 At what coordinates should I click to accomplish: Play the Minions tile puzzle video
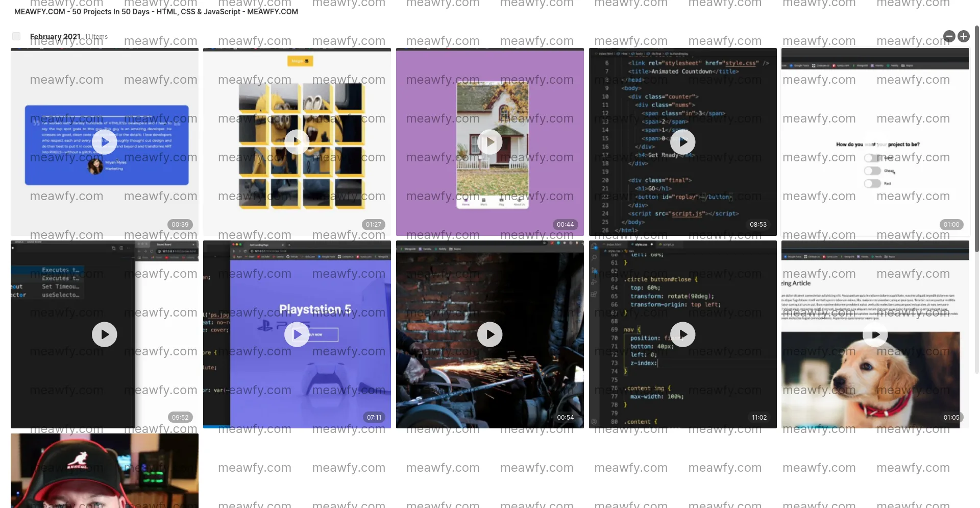(x=297, y=141)
